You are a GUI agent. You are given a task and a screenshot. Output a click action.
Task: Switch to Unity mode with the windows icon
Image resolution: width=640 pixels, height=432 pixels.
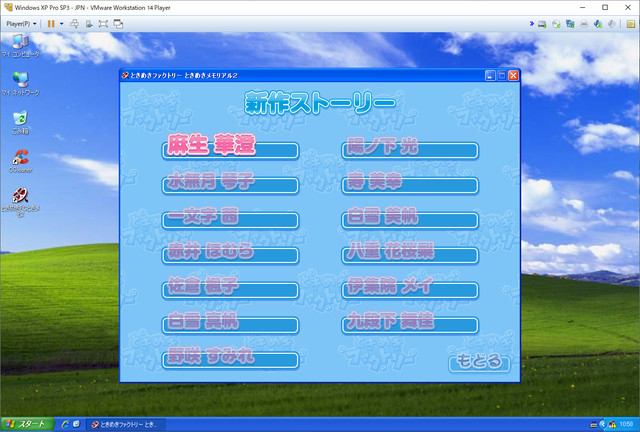click(x=118, y=24)
